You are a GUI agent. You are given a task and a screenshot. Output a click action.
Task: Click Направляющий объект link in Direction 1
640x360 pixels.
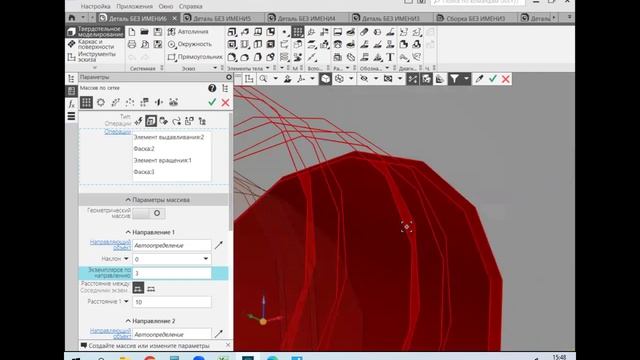pyautogui.click(x=111, y=245)
